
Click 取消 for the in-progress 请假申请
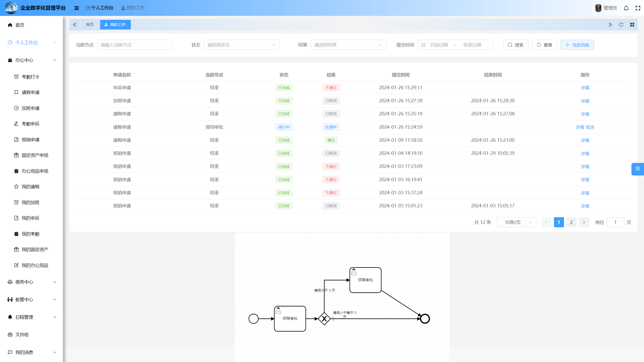[x=590, y=127]
